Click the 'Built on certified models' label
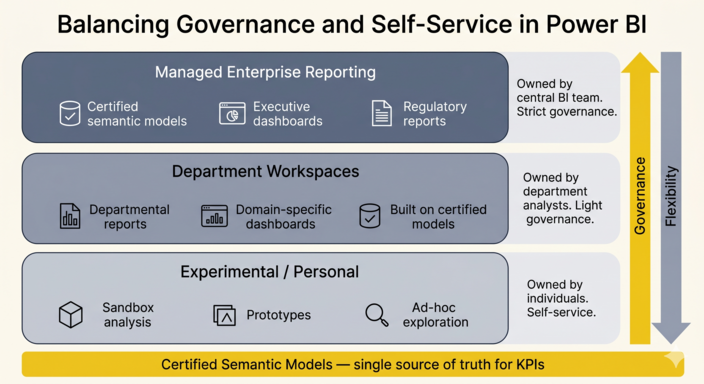The image size is (704, 384). 438,216
